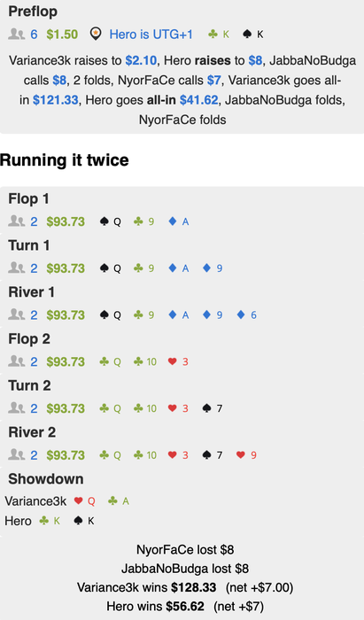Viewport: 364px width, 620px height.
Task: Click the Hero is UTG+1 link
Action: pos(151,35)
